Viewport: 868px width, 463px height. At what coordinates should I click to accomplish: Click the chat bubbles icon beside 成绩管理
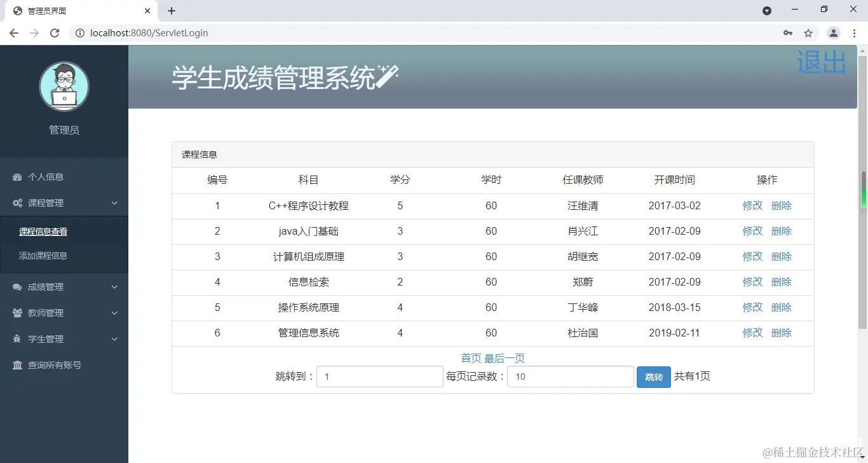[17, 287]
